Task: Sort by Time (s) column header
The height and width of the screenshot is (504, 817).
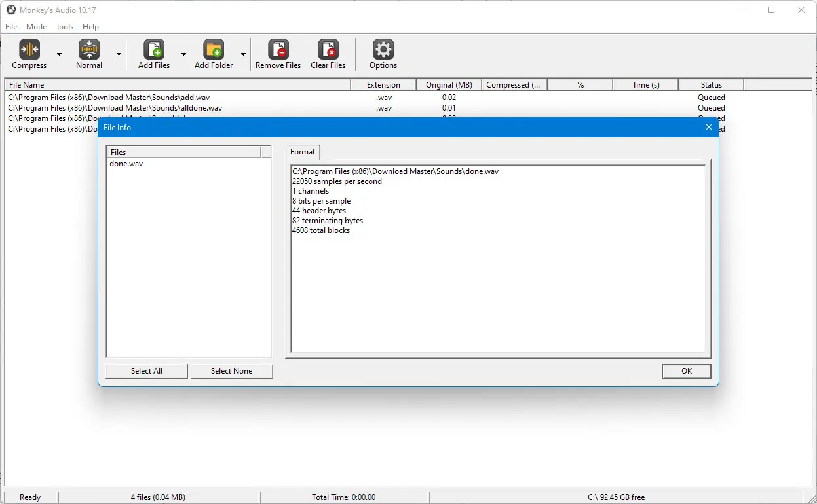Action: click(645, 85)
